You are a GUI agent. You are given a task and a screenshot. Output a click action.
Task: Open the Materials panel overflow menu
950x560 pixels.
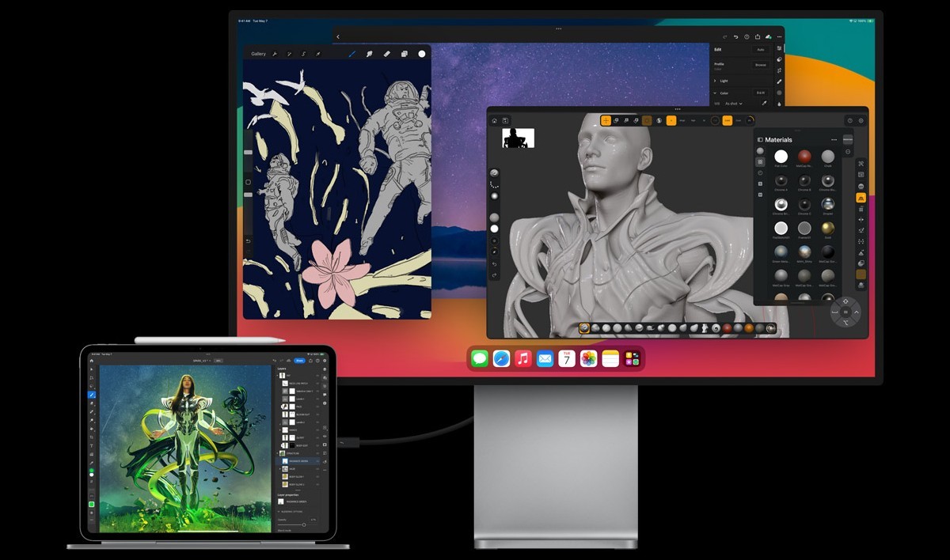tap(834, 140)
